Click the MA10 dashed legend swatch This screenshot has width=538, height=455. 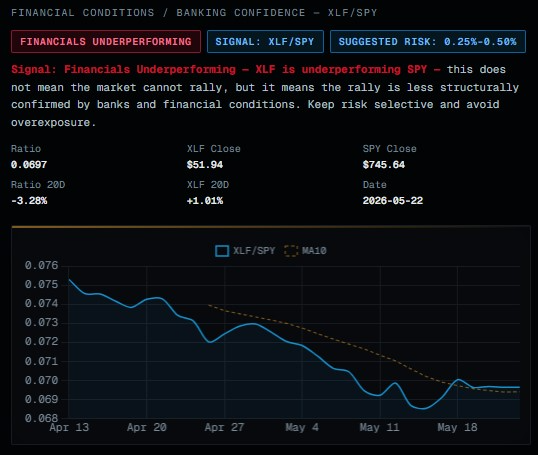coord(291,251)
